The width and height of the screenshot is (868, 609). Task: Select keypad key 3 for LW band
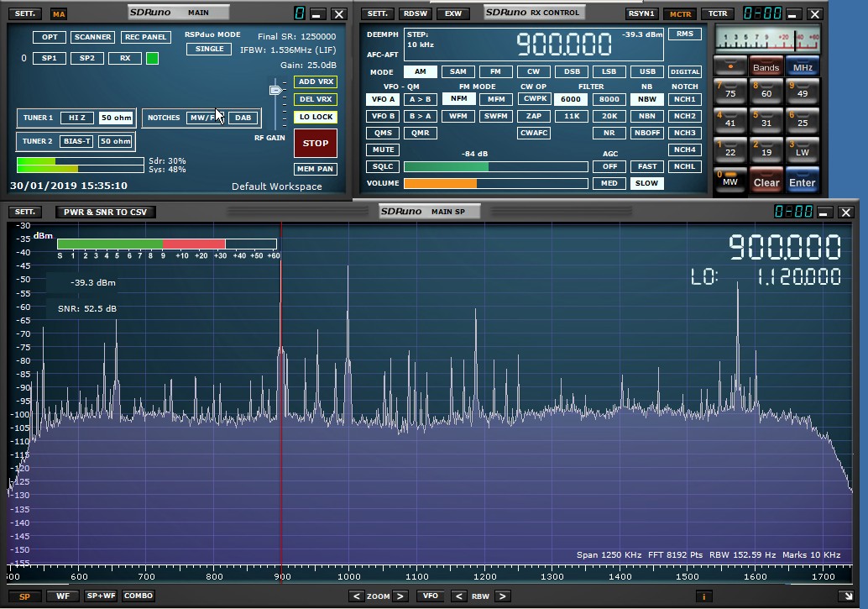tap(803, 149)
